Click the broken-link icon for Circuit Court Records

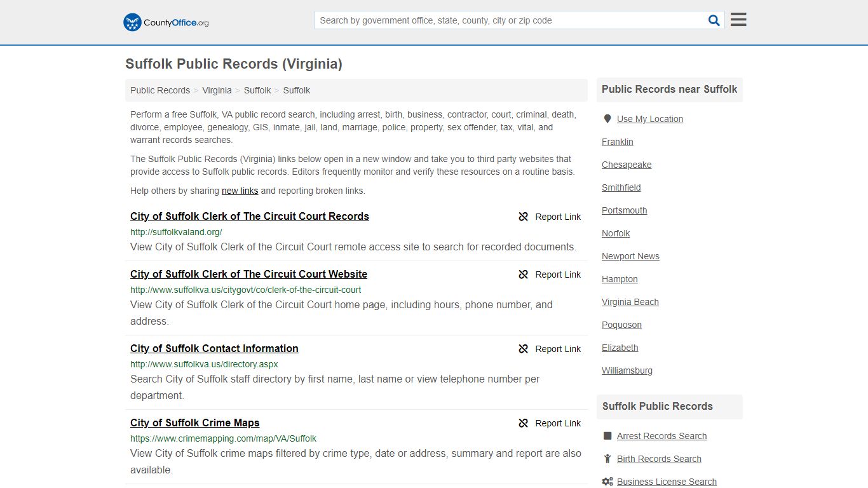(x=524, y=217)
